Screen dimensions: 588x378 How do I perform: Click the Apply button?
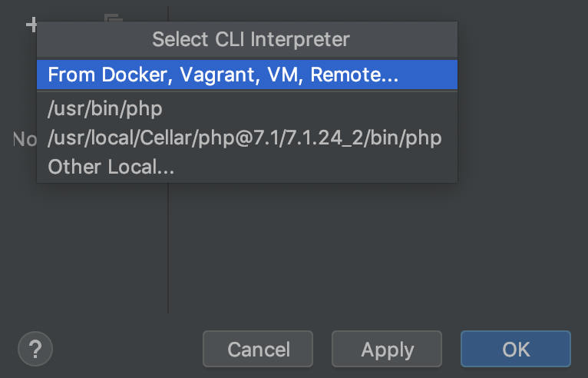pos(387,350)
